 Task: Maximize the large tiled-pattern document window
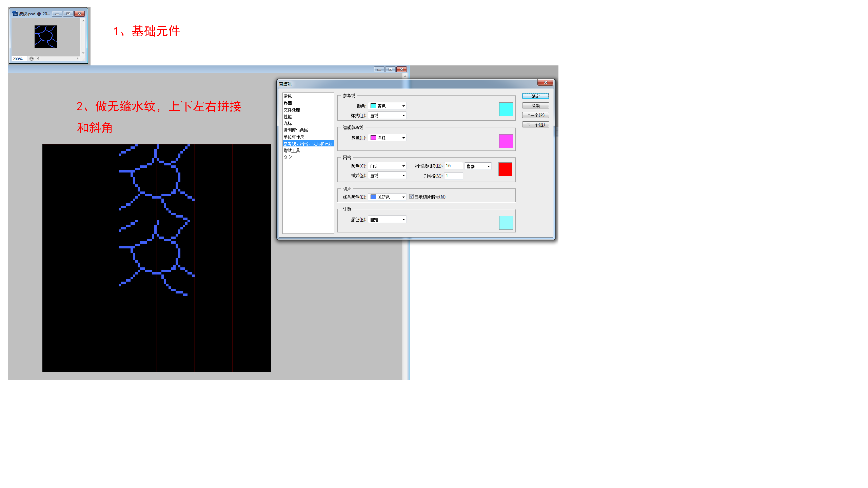pos(390,69)
